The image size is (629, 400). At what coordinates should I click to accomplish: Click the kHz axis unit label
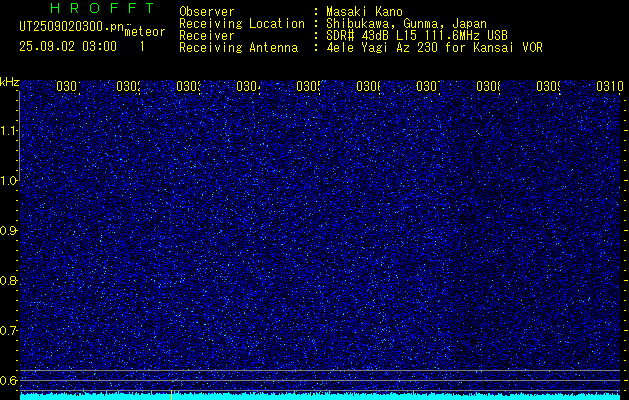tap(10, 83)
